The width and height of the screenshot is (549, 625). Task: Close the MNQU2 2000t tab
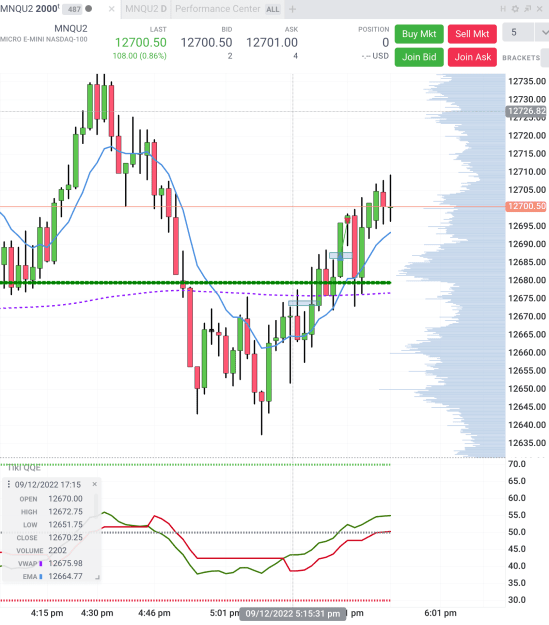[112, 9]
